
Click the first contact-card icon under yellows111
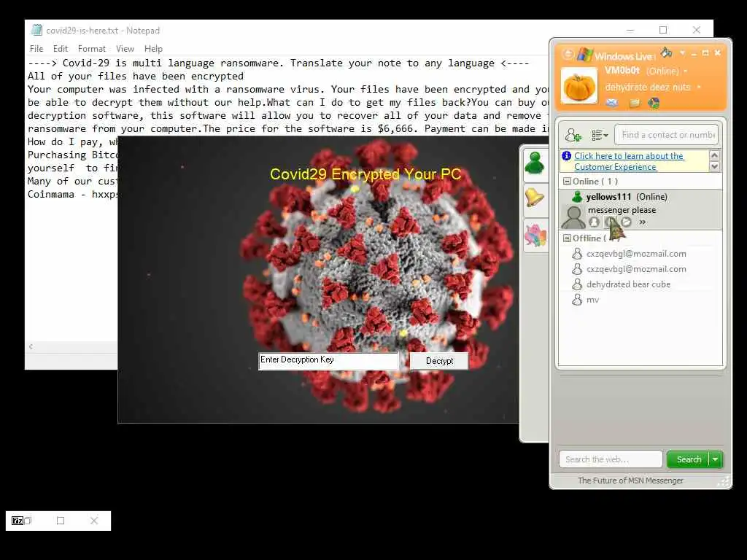[594, 222]
